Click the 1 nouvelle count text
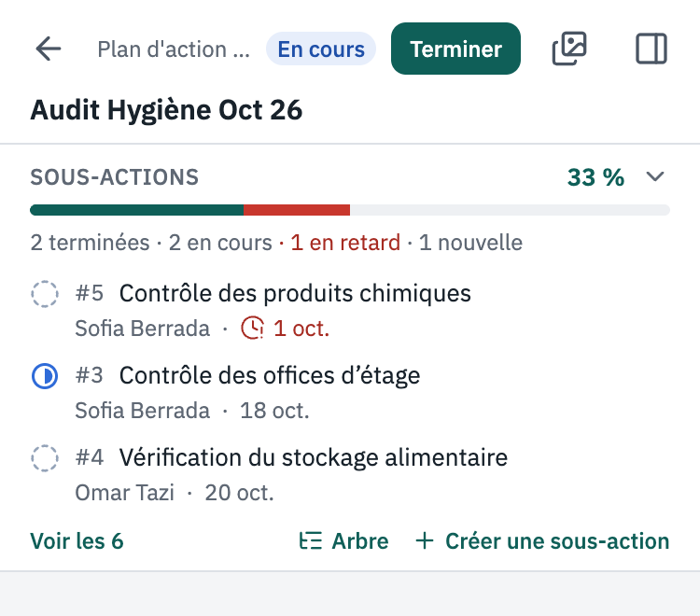This screenshot has height=616, width=700. [470, 243]
